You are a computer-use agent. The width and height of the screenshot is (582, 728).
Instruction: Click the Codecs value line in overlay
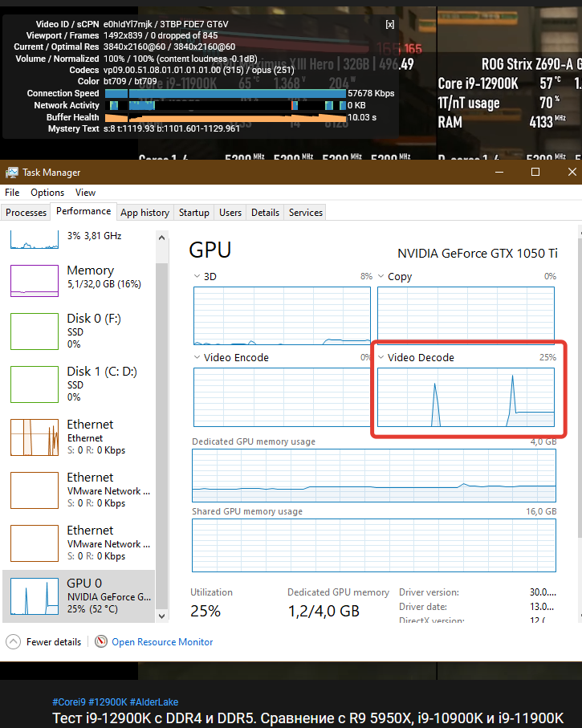199,70
